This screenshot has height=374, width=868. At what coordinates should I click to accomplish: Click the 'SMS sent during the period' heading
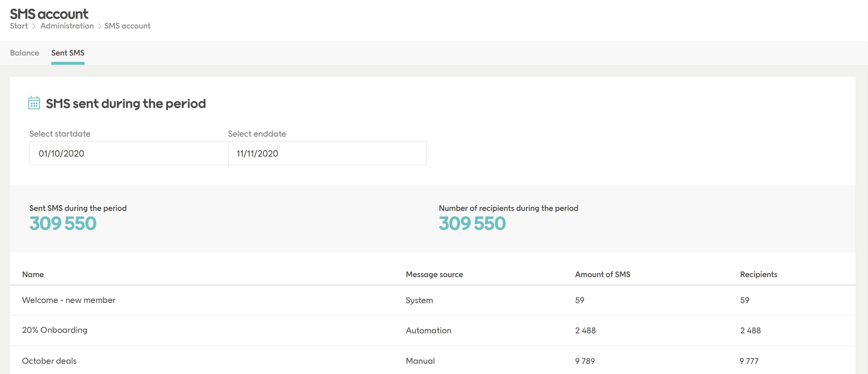(x=126, y=103)
